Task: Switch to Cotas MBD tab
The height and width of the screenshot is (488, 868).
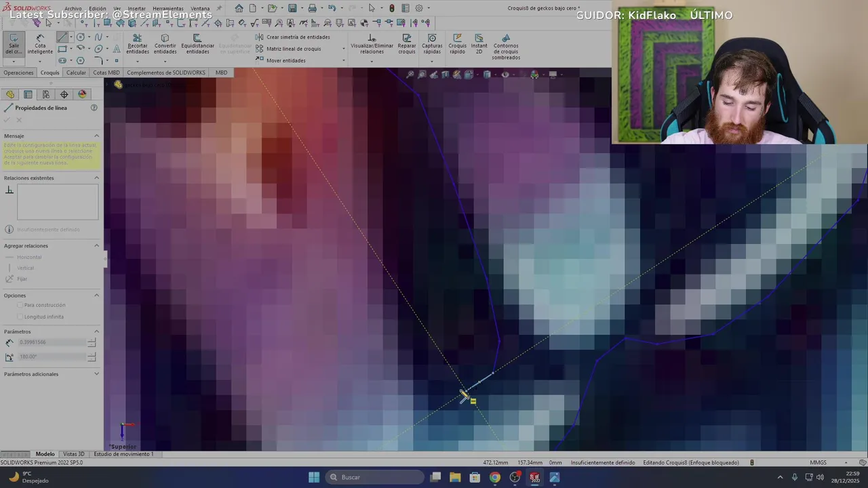Action: (x=106, y=73)
